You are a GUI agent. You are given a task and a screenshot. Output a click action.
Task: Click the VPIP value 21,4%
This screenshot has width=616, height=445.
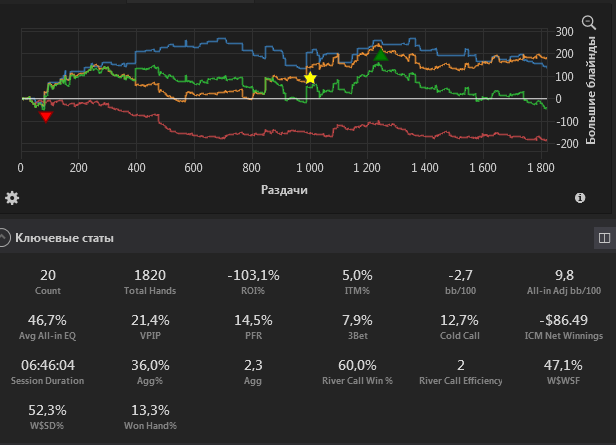tap(150, 320)
